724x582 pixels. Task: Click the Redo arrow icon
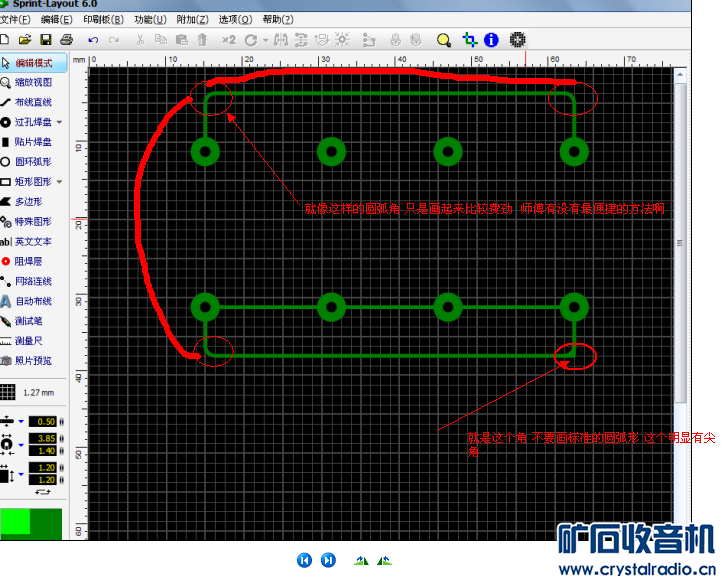tap(114, 40)
